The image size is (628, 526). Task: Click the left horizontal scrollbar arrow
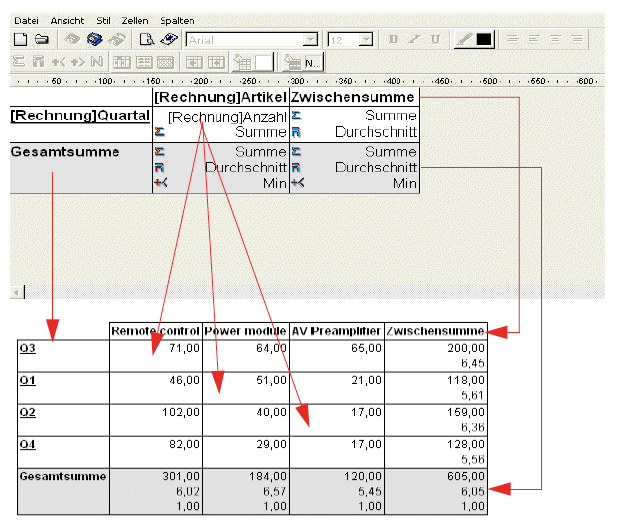click(x=15, y=291)
